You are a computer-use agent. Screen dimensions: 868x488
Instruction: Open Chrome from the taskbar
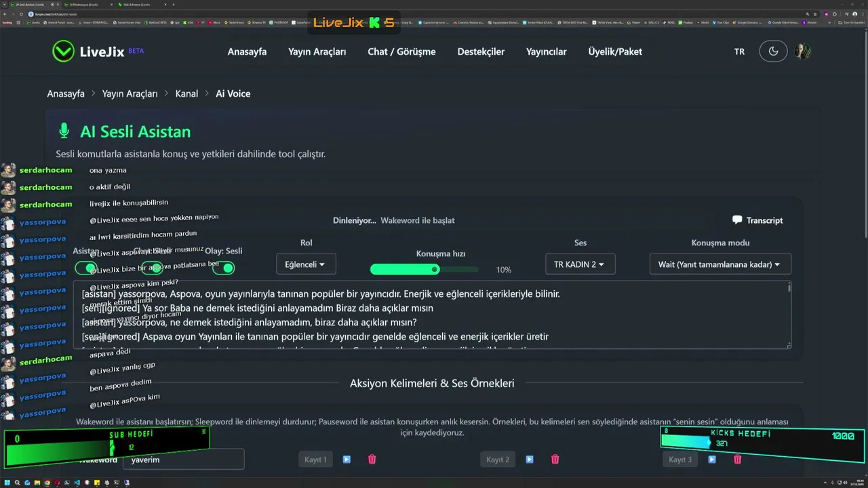(x=47, y=483)
